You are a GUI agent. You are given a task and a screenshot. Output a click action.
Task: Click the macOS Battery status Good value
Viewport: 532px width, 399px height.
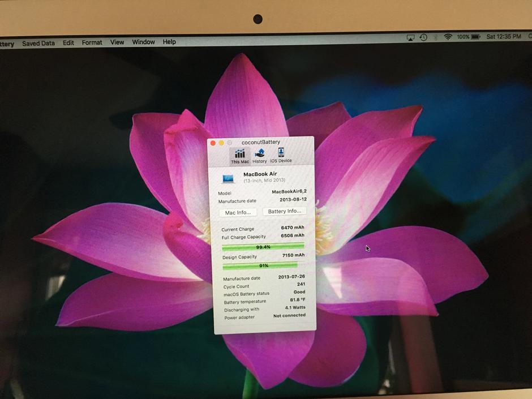click(299, 292)
